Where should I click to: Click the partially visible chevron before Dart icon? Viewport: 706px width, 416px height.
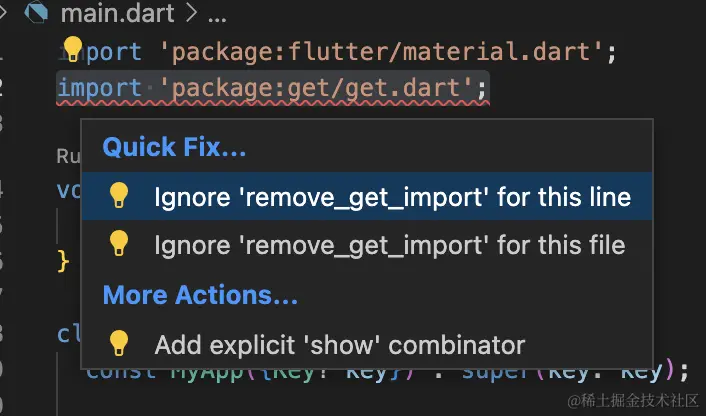coord(3,12)
